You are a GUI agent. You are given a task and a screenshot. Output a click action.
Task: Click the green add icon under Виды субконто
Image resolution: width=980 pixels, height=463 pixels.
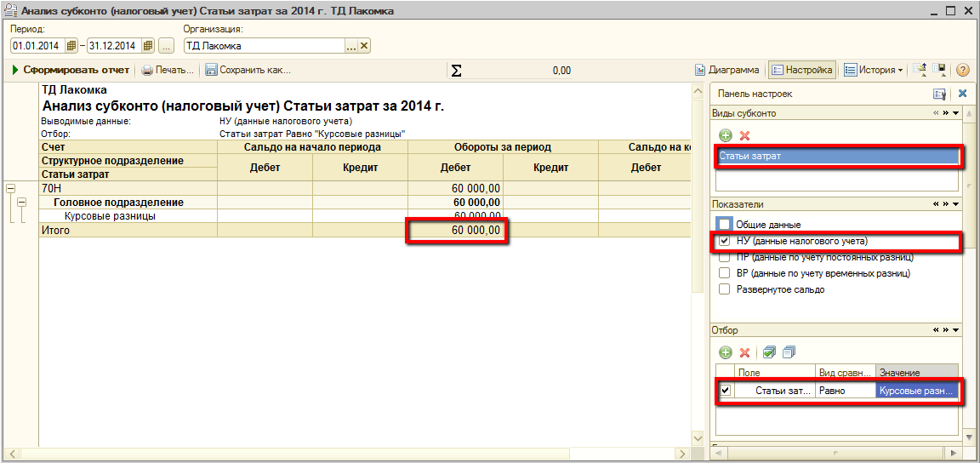tap(726, 135)
